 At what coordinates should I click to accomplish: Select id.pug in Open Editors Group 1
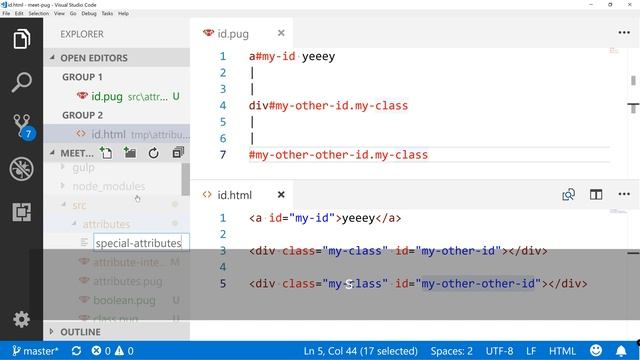click(x=117, y=96)
